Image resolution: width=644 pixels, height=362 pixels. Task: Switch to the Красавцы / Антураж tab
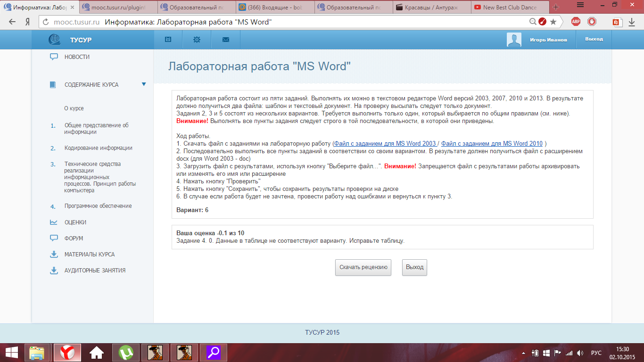pyautogui.click(x=431, y=8)
